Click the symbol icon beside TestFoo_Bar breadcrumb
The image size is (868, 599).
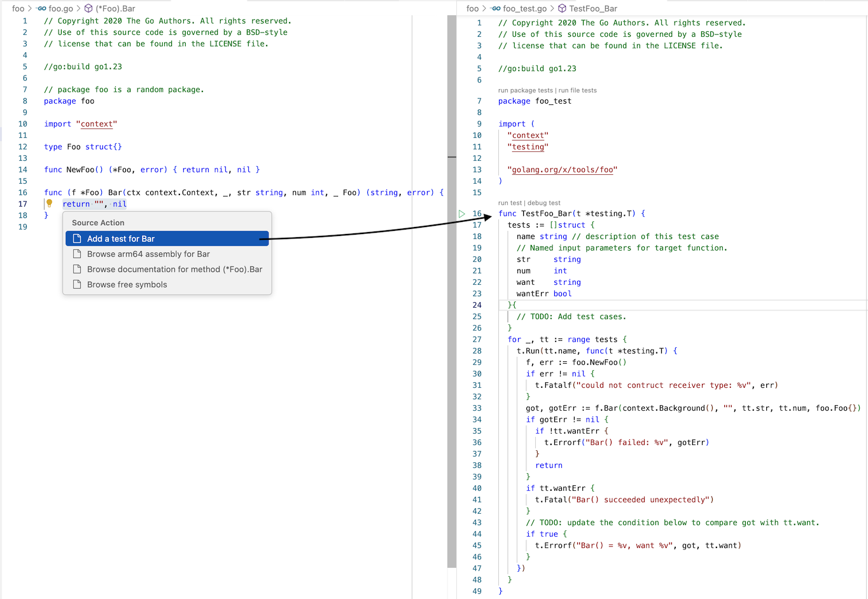(562, 8)
